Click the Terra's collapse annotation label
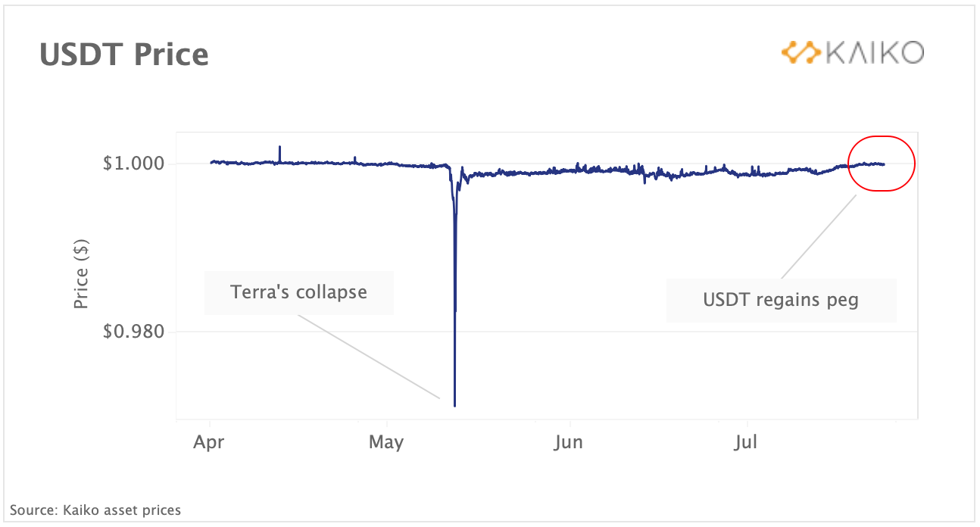 pos(299,292)
